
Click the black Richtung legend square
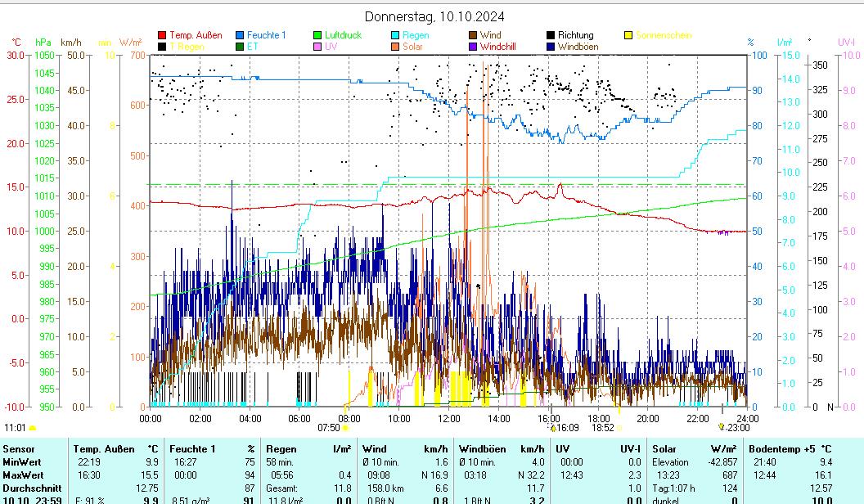(x=551, y=35)
